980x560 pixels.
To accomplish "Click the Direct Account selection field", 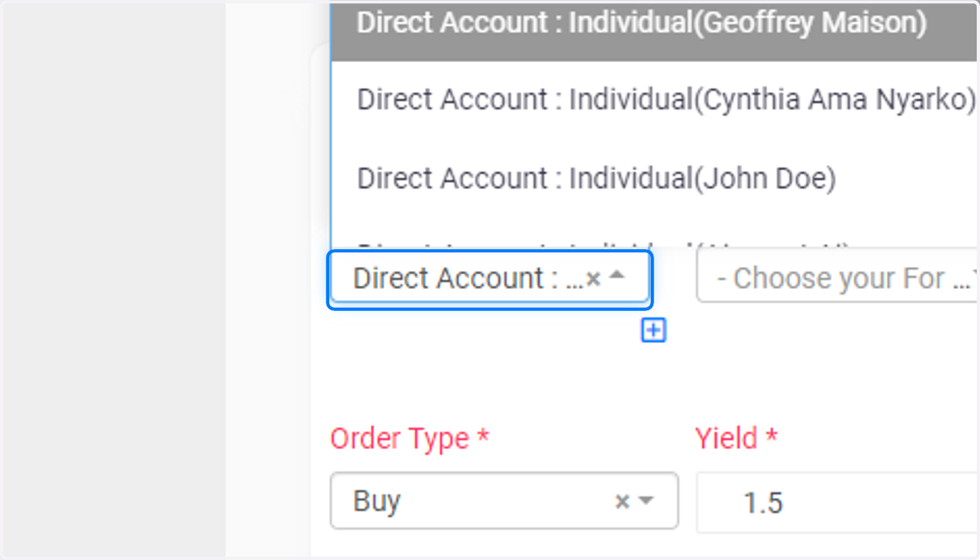I will [x=490, y=280].
